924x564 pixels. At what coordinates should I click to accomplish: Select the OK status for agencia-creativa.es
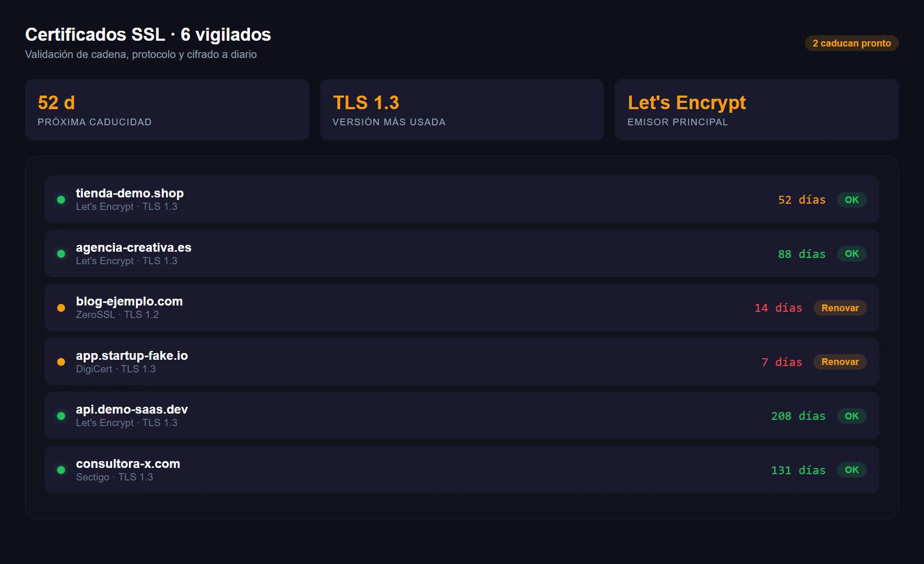point(851,253)
